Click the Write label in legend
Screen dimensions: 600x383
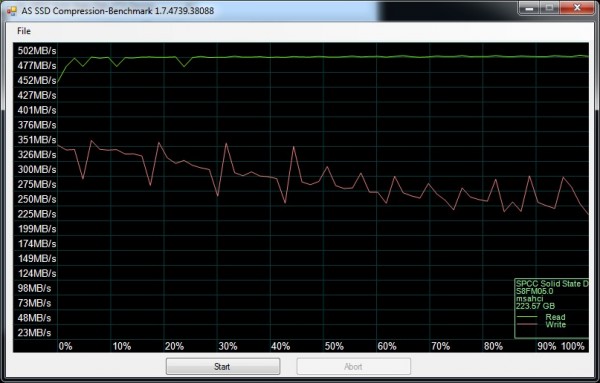tap(556, 324)
